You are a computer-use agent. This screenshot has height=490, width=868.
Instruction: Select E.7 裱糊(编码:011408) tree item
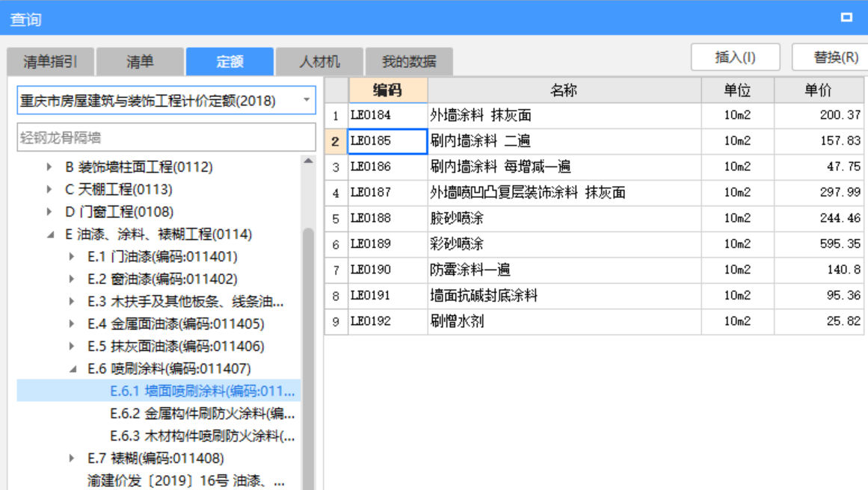point(156,459)
